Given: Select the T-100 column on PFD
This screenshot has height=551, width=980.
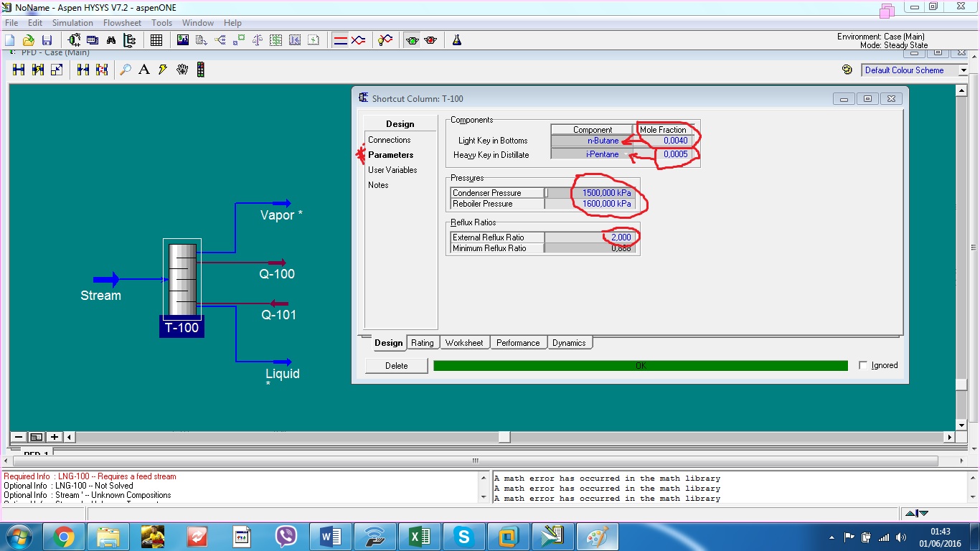Looking at the screenshot, I should (182, 280).
